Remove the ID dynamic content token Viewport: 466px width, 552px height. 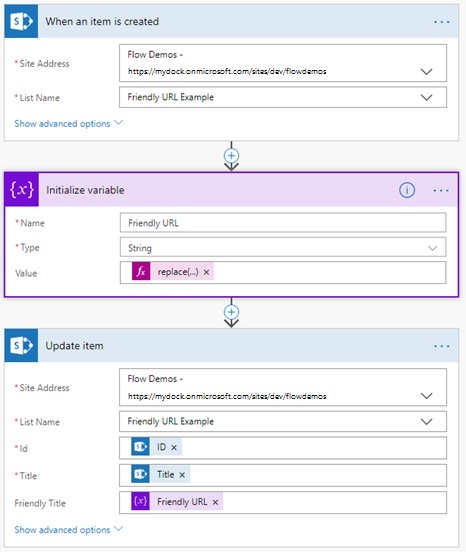174,447
